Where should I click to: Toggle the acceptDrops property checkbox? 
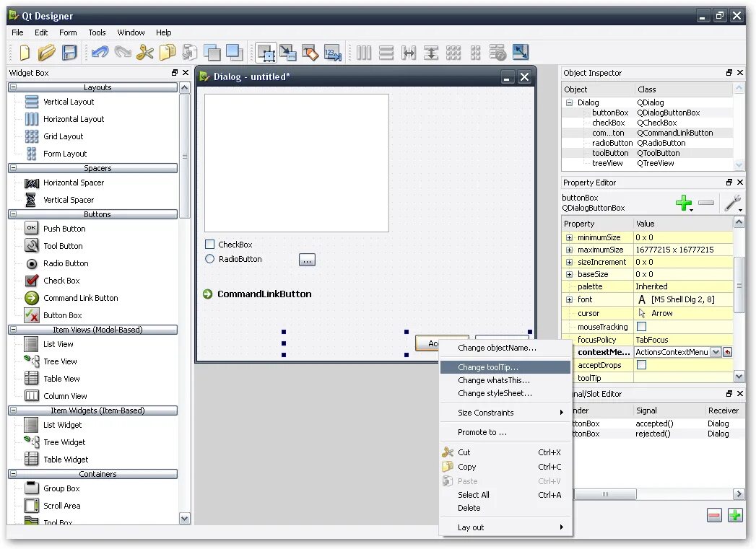coord(641,365)
